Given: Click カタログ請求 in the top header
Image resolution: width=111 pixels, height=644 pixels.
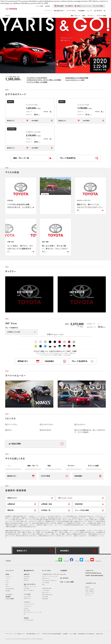Looking at the screenshot, I should (x=98, y=6).
